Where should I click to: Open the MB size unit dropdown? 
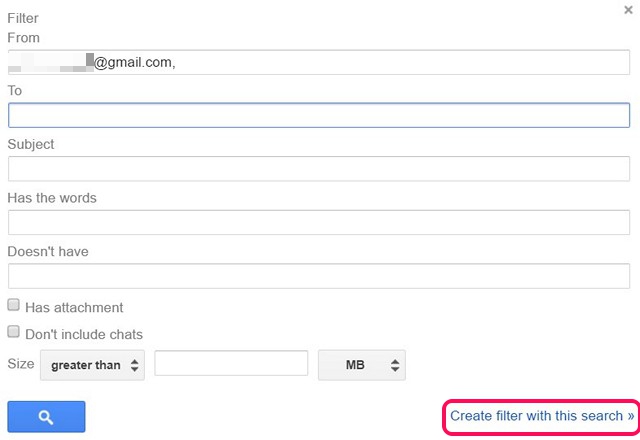click(362, 365)
